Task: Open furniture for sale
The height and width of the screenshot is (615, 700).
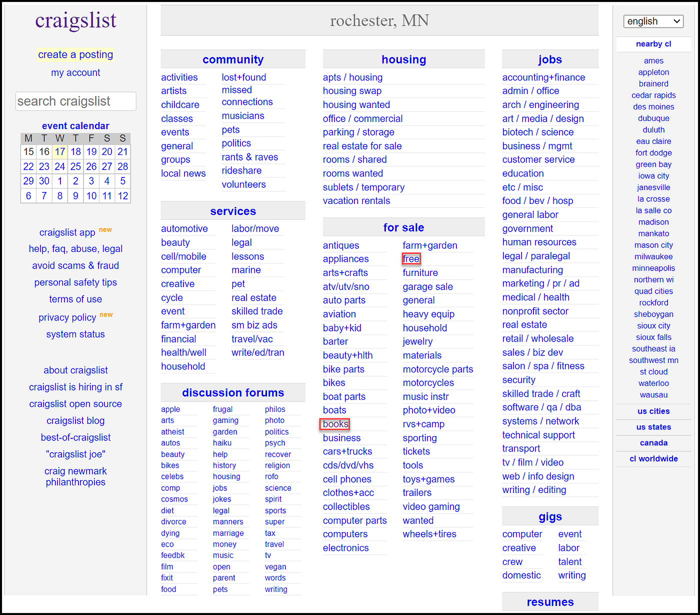Action: 420,273
